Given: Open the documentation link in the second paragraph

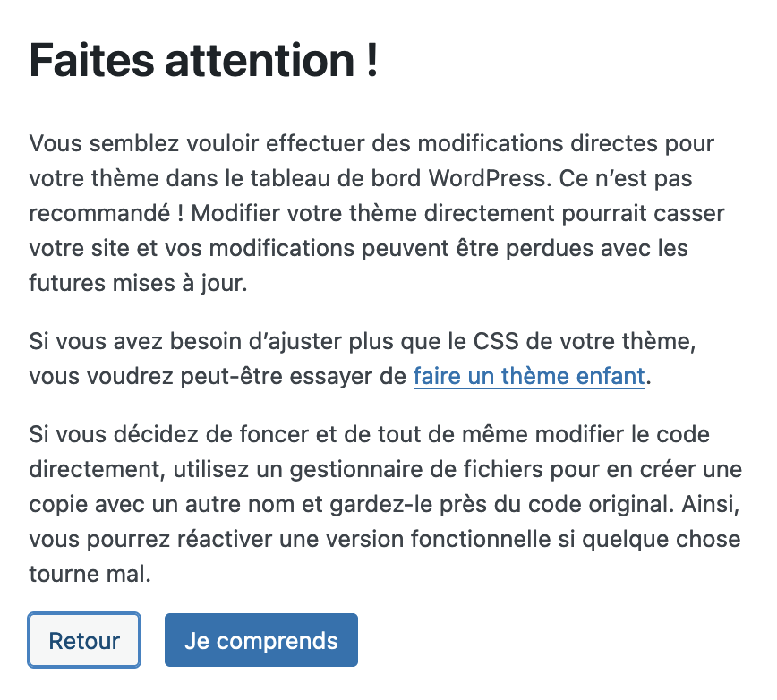Looking at the screenshot, I should pos(528,376).
